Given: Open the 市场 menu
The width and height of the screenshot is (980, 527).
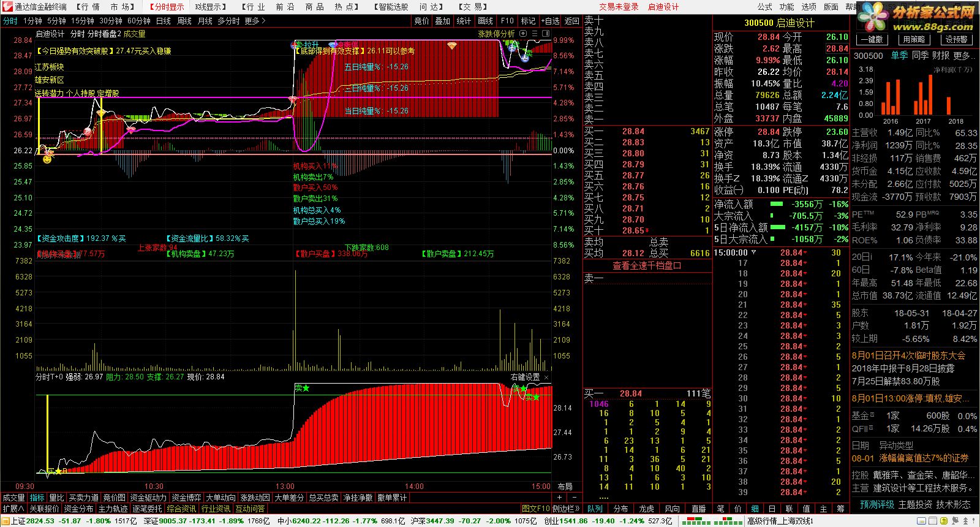Looking at the screenshot, I should 123,7.
